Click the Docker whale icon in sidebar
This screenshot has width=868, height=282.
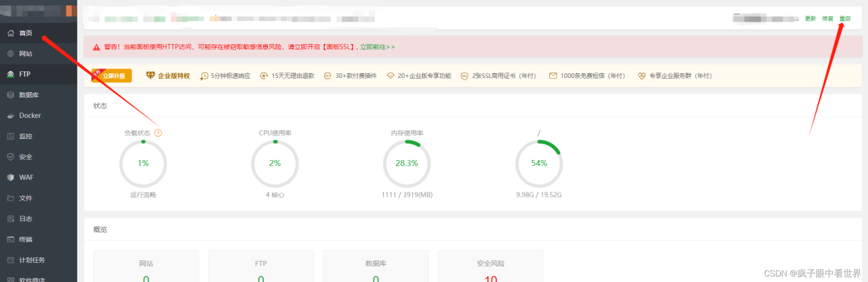pos(10,115)
